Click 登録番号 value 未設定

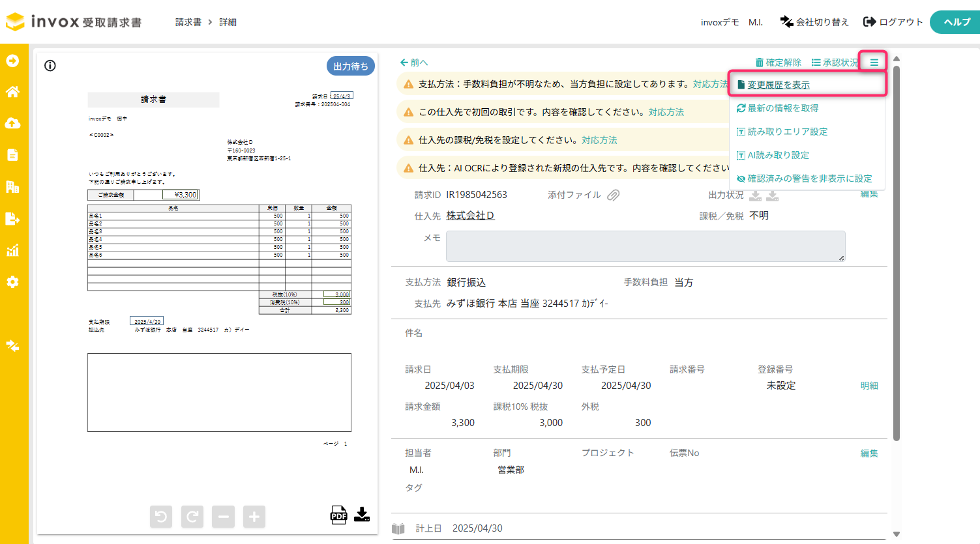tap(781, 386)
